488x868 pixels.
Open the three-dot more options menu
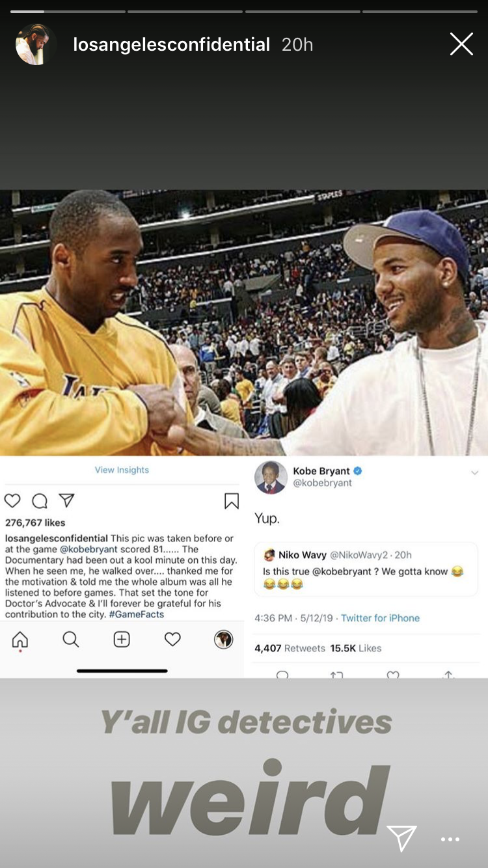[450, 840]
